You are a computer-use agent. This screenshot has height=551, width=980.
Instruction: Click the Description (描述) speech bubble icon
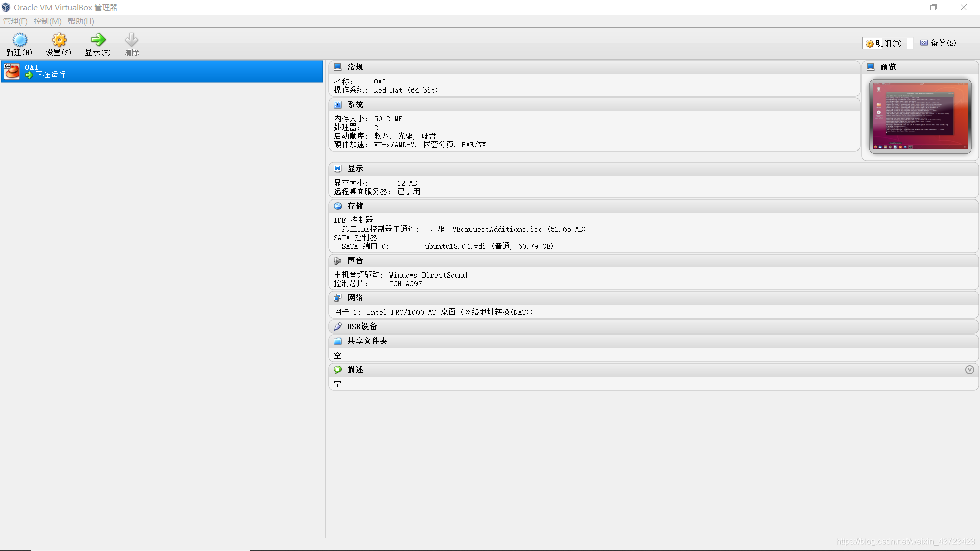pyautogui.click(x=338, y=369)
